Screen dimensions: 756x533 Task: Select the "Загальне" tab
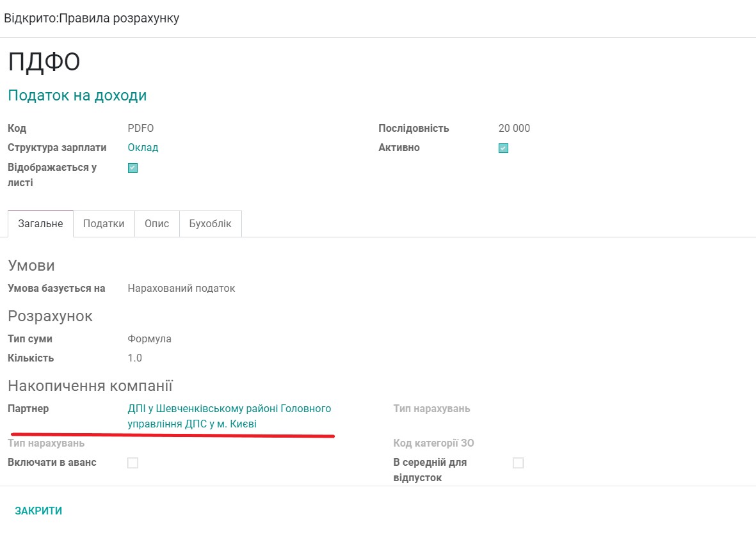[x=40, y=223]
